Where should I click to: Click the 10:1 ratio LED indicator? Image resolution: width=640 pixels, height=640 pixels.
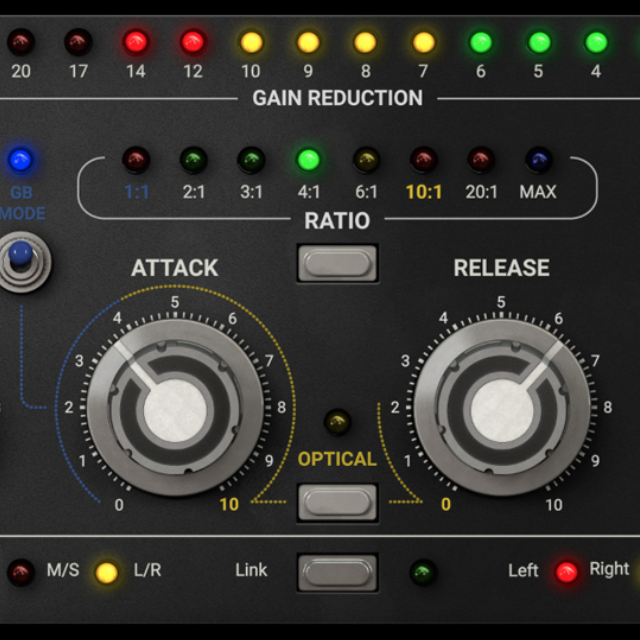(x=424, y=159)
